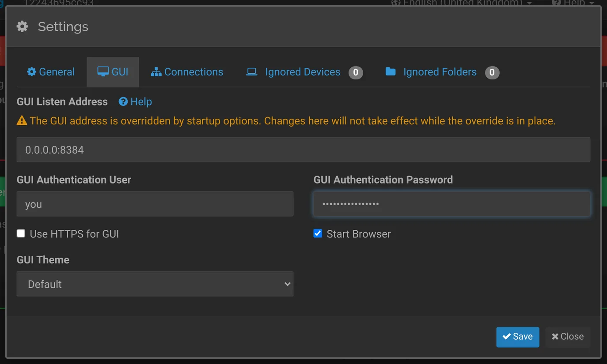Screen dimensions: 607x364
Task: Untick the Start Browser checkbox
Action: tap(318, 233)
